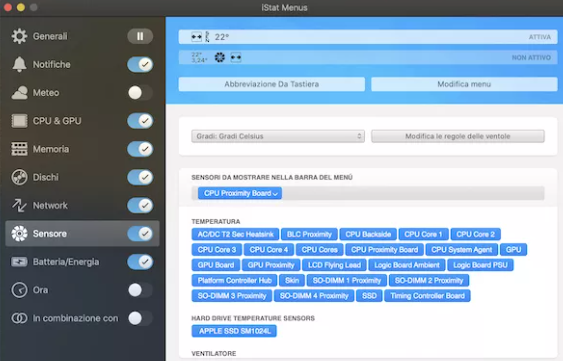Open the Notifiche section
Image resolution: width=563 pixels, height=361 pixels.
52,64
